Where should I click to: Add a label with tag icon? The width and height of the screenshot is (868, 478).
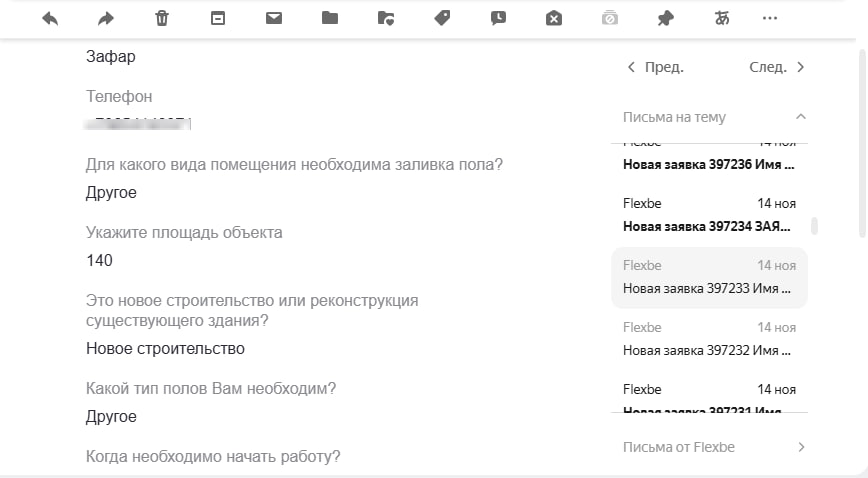[442, 18]
